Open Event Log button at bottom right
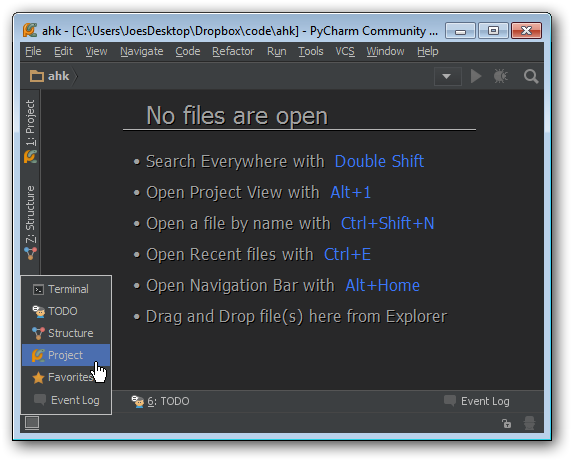The height and width of the screenshot is (461, 572). 476,401
